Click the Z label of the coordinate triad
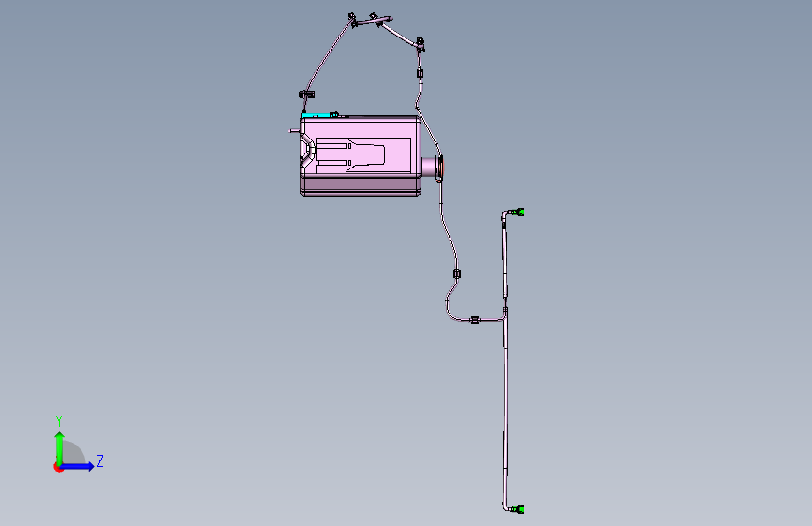This screenshot has width=812, height=526. coord(100,460)
